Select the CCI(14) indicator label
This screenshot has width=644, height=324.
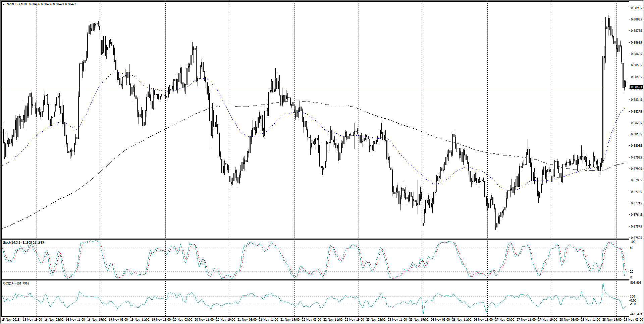tap(9, 283)
